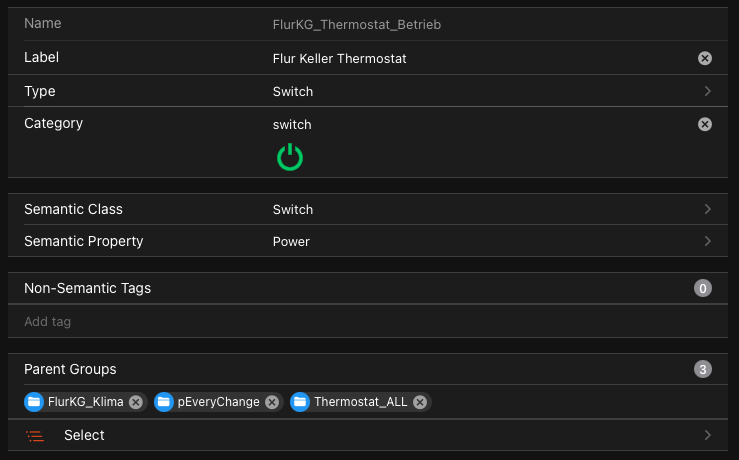Click the red list Select icon
Image resolution: width=739 pixels, height=460 pixels.
[36, 436]
